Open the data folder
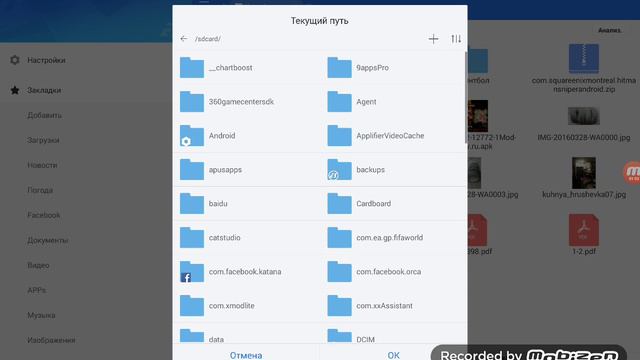 pyautogui.click(x=247, y=335)
